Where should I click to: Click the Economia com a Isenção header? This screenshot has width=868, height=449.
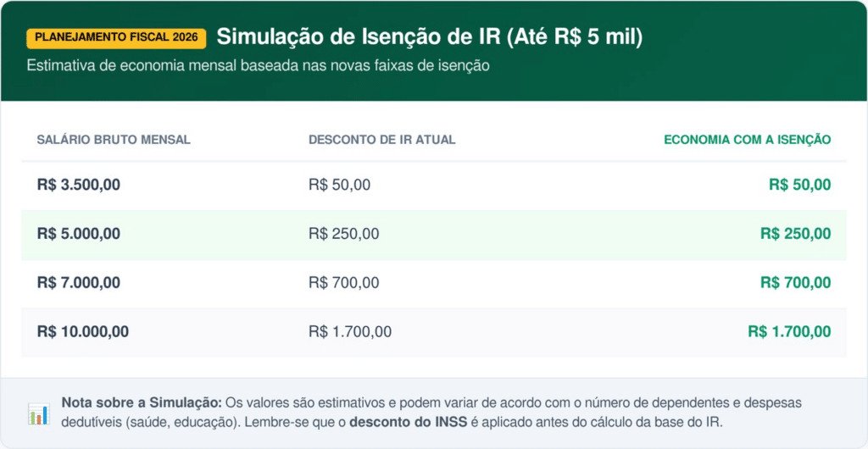[x=747, y=140]
